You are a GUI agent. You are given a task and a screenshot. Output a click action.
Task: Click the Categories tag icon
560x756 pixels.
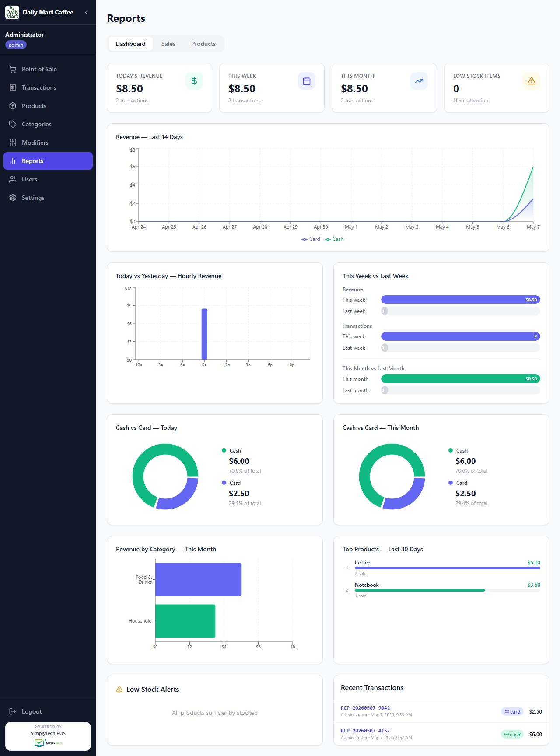click(x=13, y=124)
